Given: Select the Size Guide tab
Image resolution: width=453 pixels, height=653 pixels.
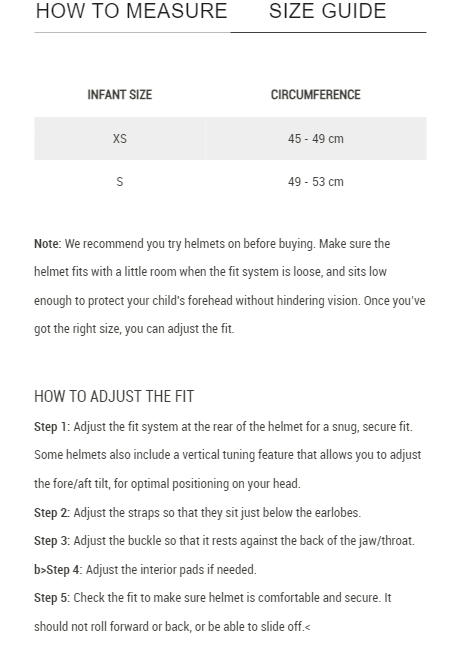Looking at the screenshot, I should click(x=328, y=11).
